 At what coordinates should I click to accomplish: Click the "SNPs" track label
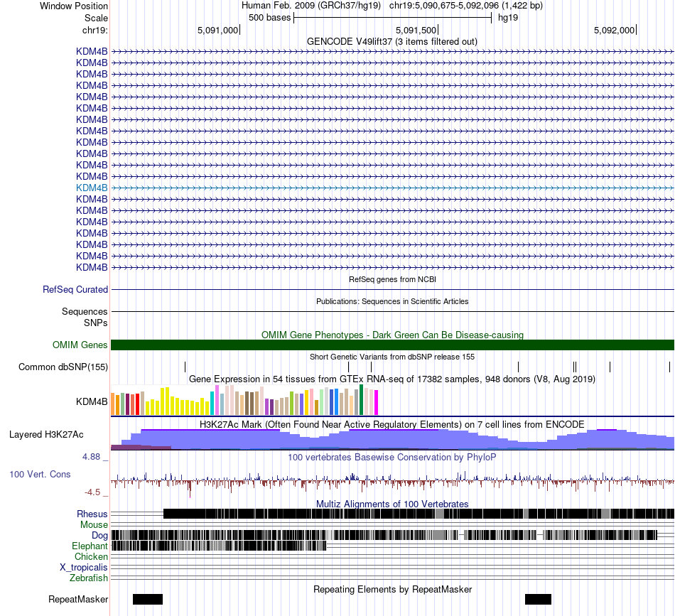pos(96,323)
